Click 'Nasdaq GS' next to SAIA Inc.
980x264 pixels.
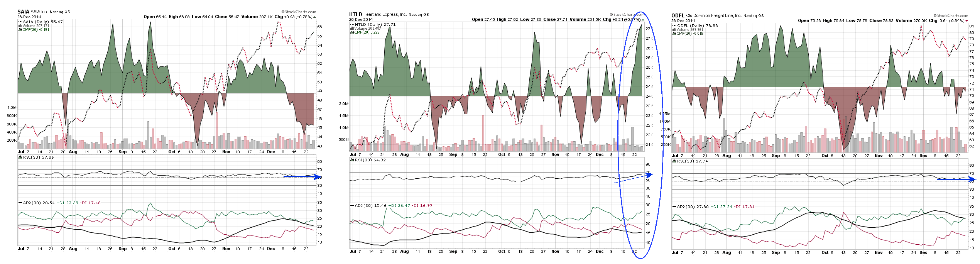pos(60,12)
